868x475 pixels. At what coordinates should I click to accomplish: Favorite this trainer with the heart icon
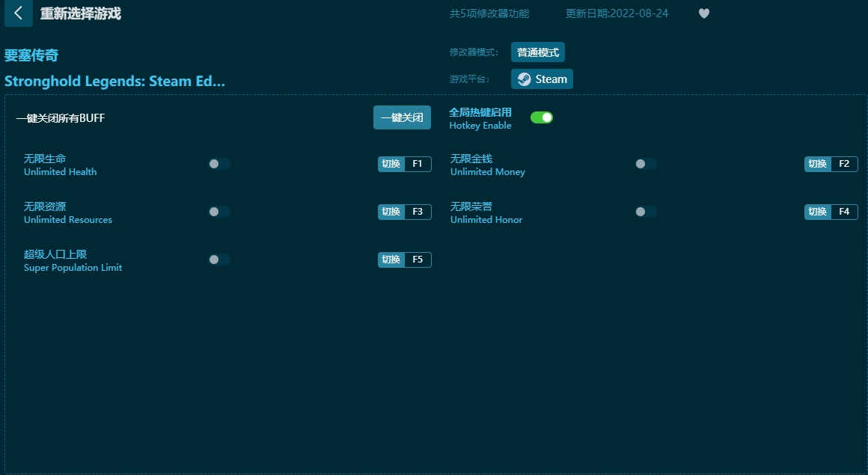point(703,13)
